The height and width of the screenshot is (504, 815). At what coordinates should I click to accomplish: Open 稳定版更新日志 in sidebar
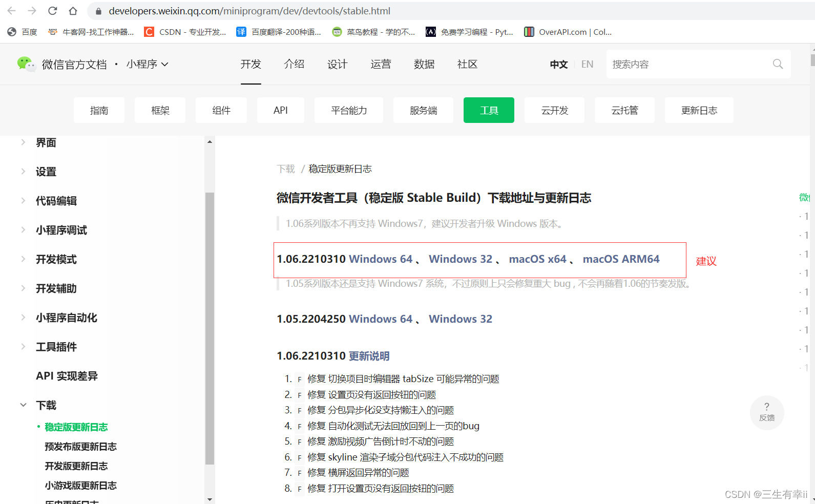76,427
